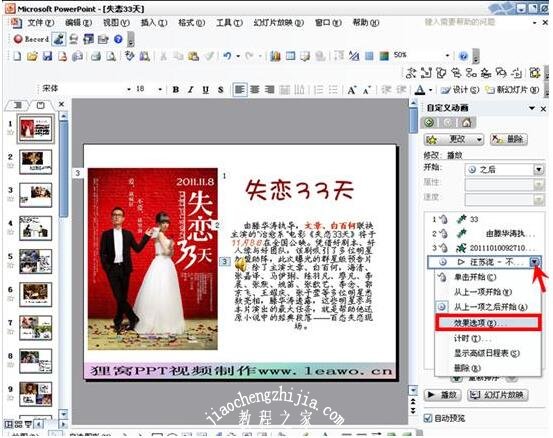Open the font size 18 dropdown
The width and height of the screenshot is (553, 438).
tap(160, 89)
